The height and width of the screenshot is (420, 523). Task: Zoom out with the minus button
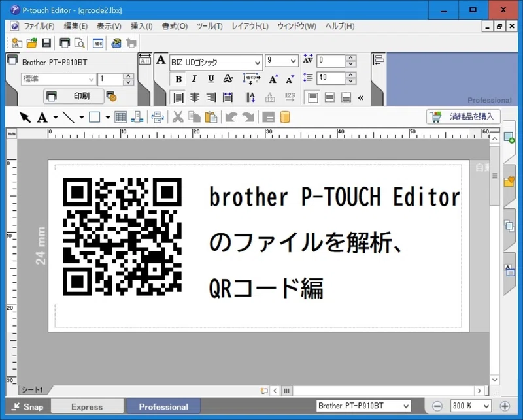[437, 406]
